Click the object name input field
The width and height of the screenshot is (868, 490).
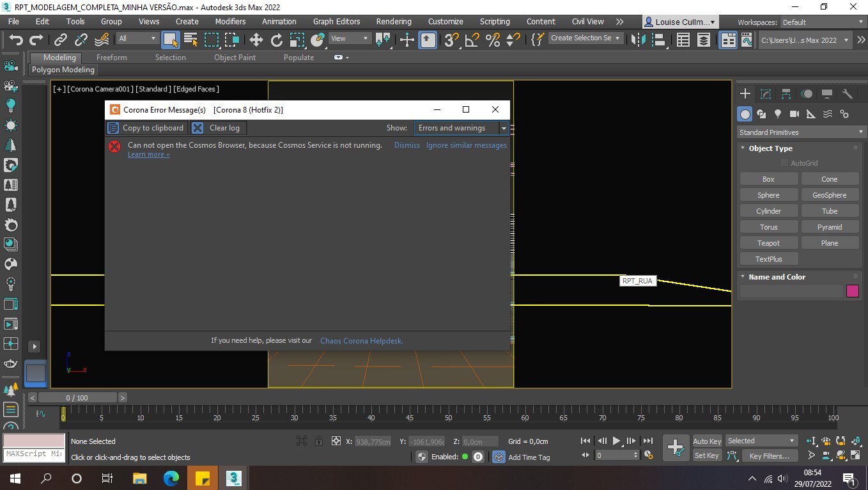(x=791, y=291)
